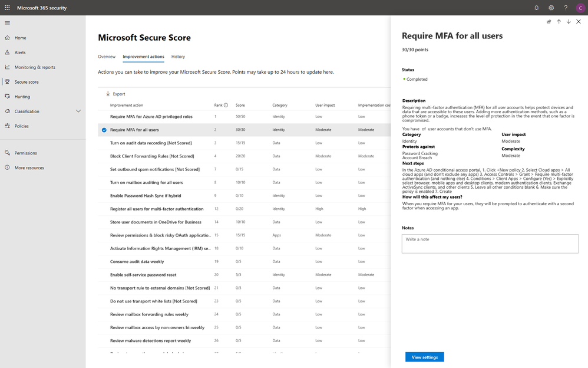Open More resources in the navigation
Screen dimensions: 588x368
[29, 168]
